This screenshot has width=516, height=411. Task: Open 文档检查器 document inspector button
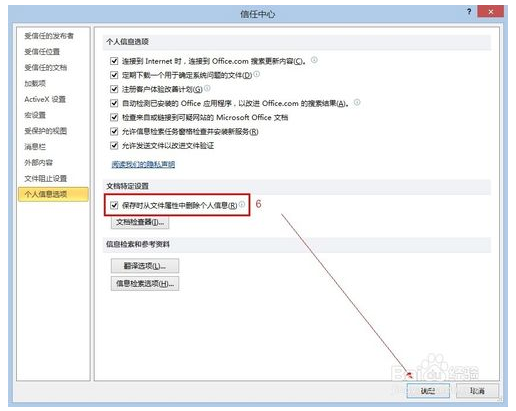[x=140, y=222]
